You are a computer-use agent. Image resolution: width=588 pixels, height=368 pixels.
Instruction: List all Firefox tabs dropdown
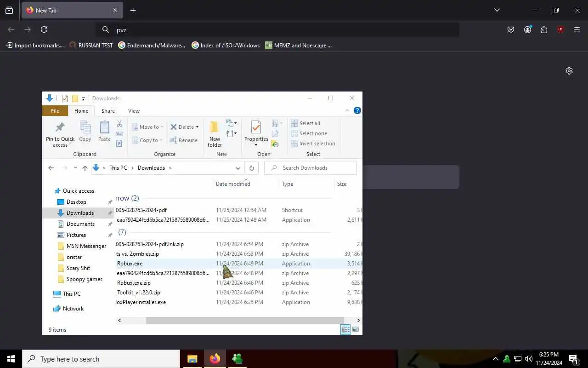[x=497, y=10]
